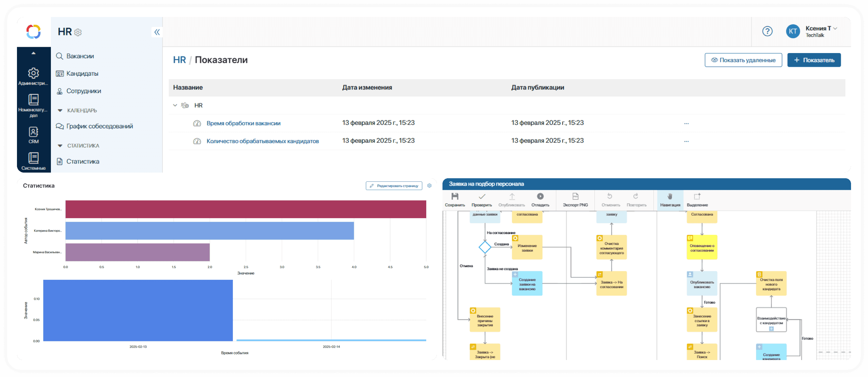Go to График собеседований menu item
Image resolution: width=868 pixels, height=377 pixels.
[x=99, y=126]
